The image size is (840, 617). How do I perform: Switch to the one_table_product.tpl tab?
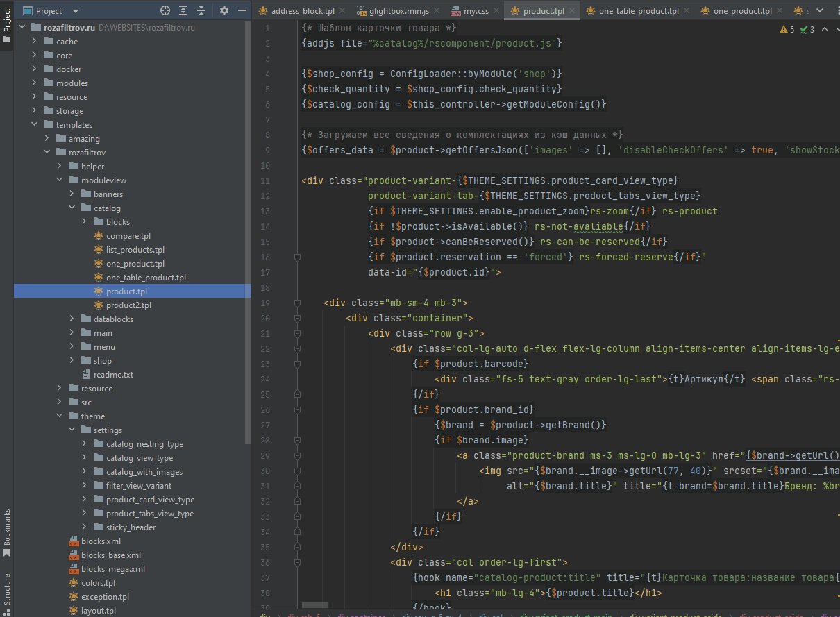pyautogui.click(x=639, y=11)
